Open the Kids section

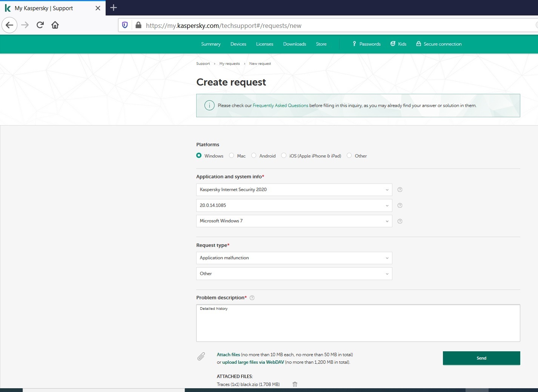coord(398,44)
